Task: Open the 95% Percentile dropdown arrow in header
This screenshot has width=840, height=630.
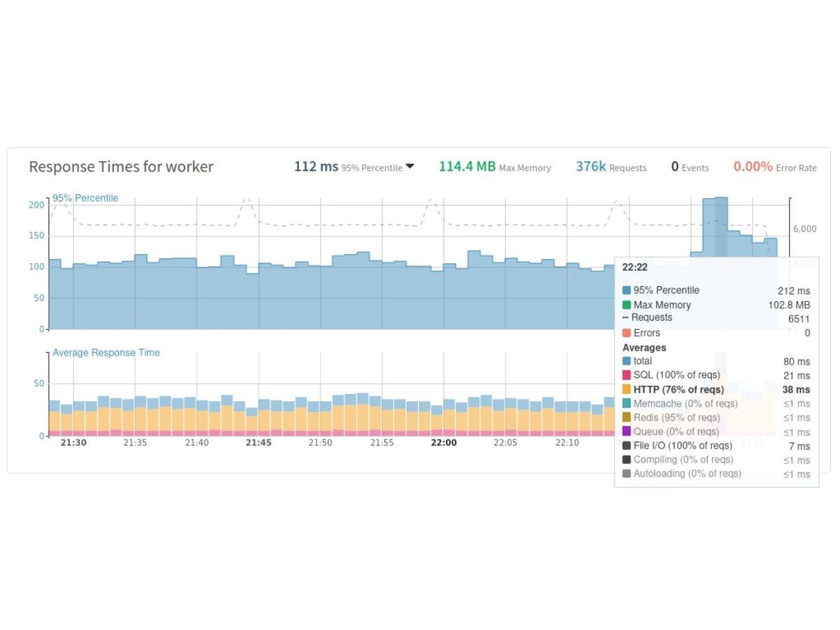Action: pyautogui.click(x=410, y=167)
